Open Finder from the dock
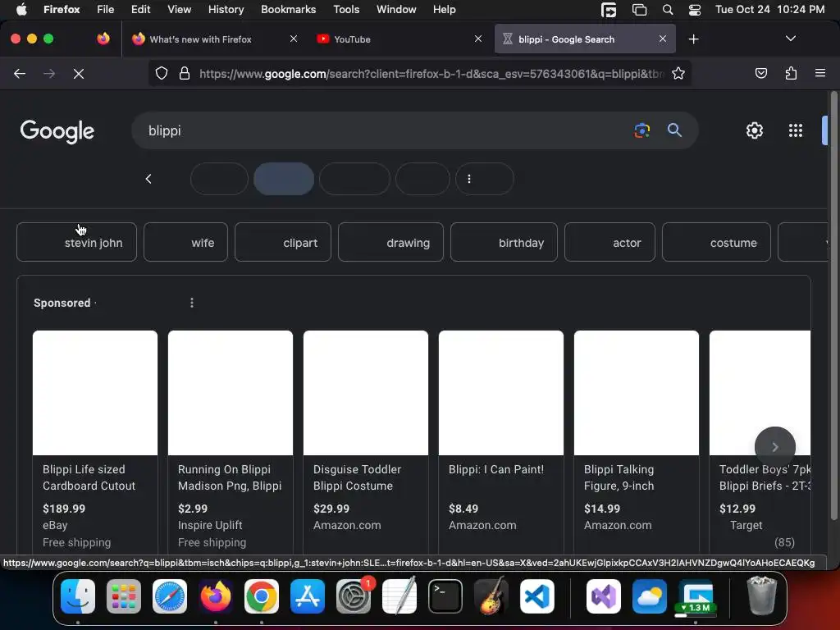This screenshot has height=630, width=840. pyautogui.click(x=78, y=596)
